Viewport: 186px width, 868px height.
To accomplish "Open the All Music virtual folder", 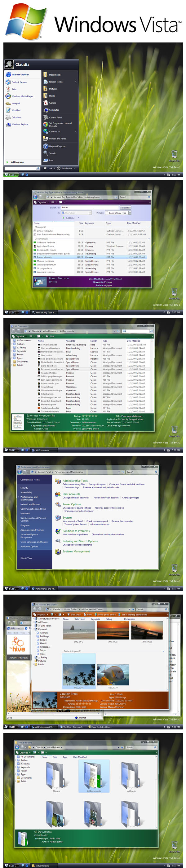I will coord(131,776).
